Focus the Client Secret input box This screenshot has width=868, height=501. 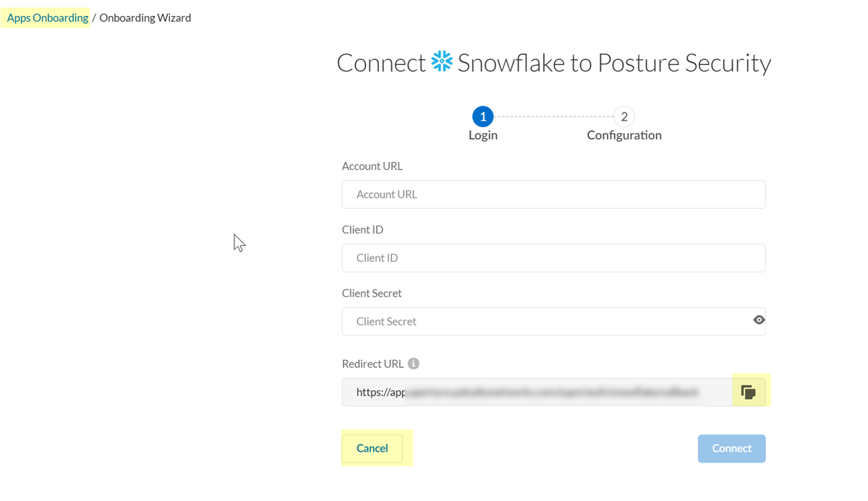tap(542, 322)
